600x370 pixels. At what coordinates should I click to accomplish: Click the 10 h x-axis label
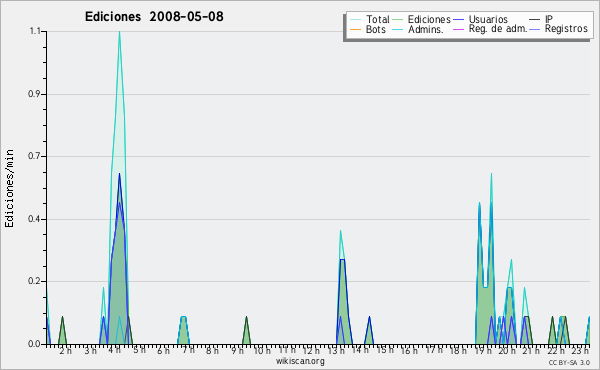262,350
